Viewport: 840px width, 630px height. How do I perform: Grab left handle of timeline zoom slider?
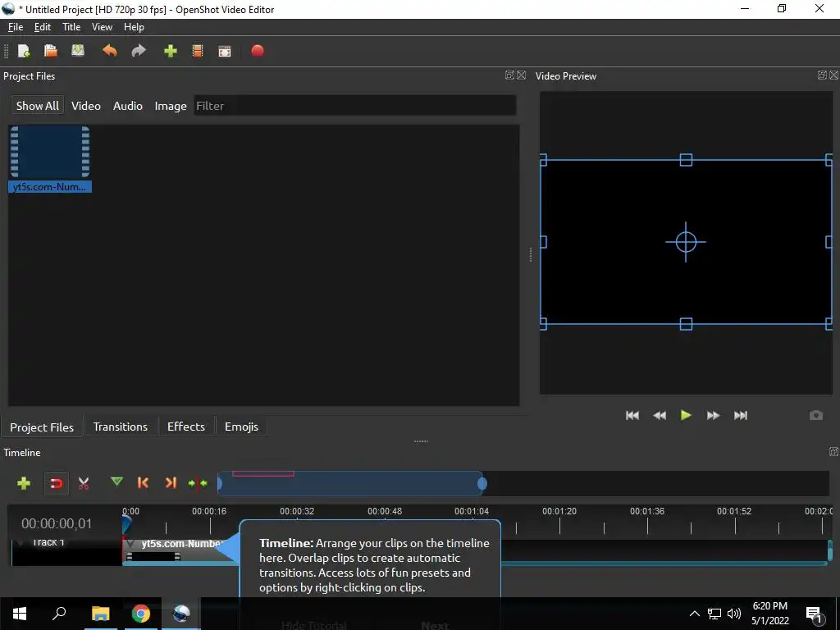(x=220, y=484)
